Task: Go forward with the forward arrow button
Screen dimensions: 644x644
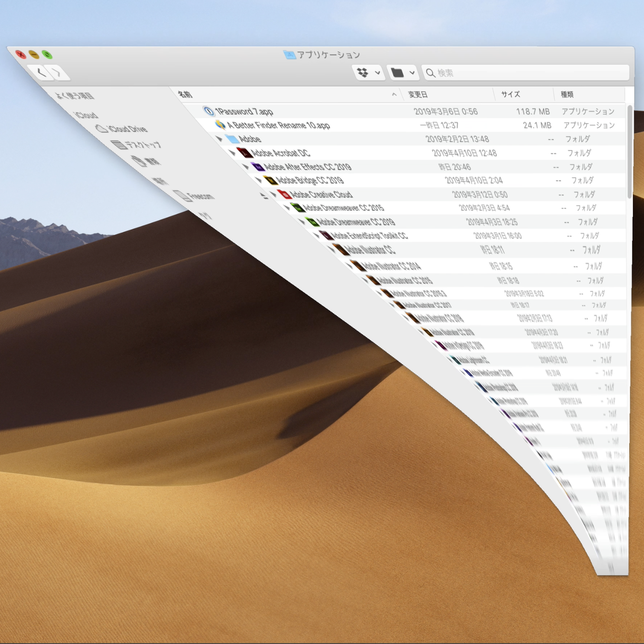Action: pos(58,73)
